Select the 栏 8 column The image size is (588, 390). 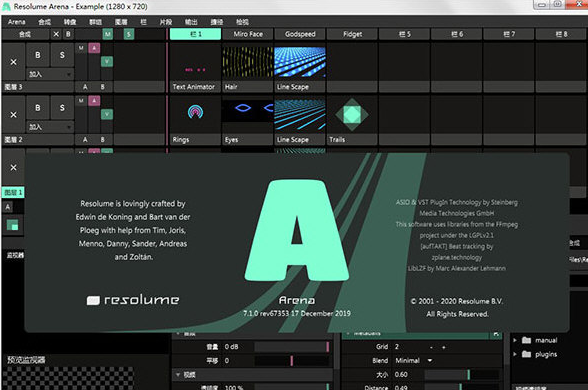(561, 34)
